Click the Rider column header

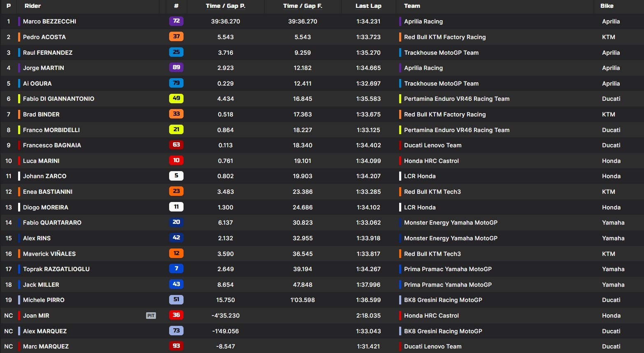[33, 6]
